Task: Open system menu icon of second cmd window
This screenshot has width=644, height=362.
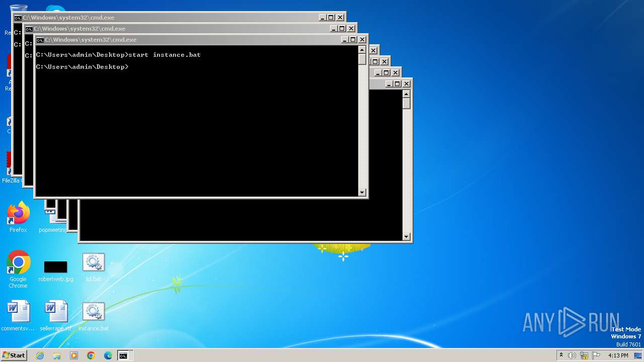Action: click(x=29, y=29)
